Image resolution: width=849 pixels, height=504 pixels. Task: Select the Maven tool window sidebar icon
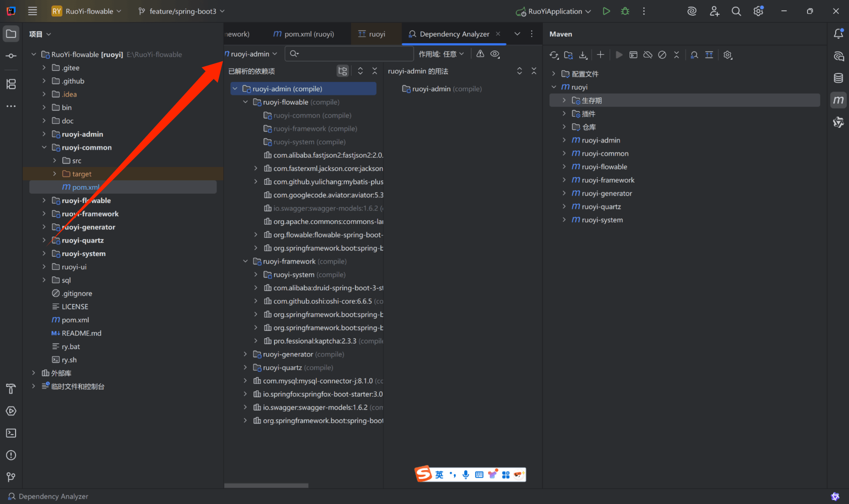point(838,100)
